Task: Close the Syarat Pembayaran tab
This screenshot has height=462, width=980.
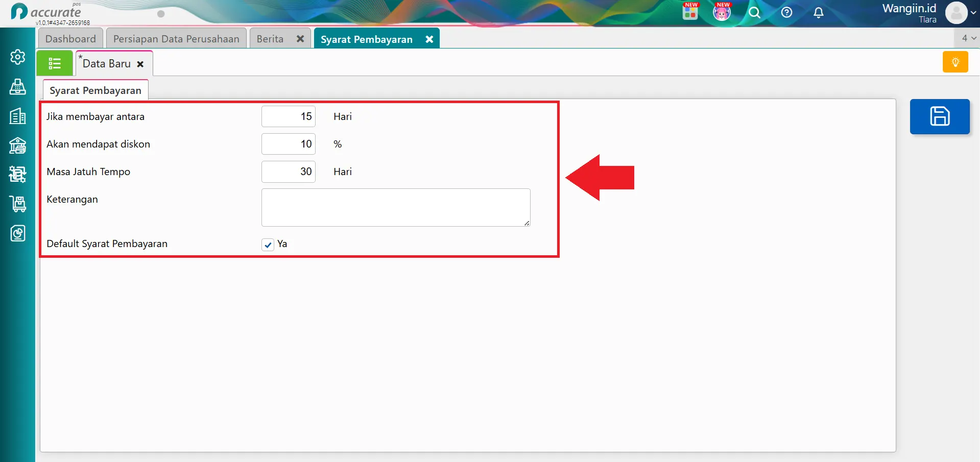Action: (x=429, y=39)
